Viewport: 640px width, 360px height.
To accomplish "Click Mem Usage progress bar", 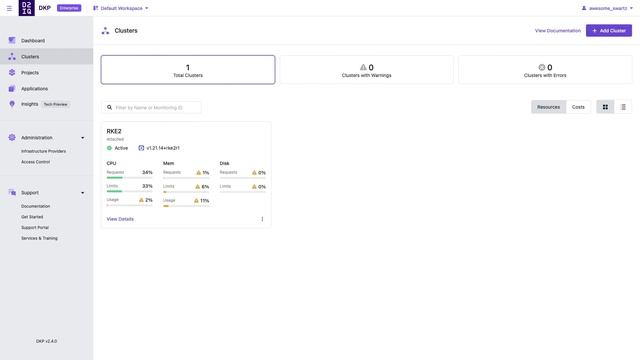I will pos(186,206).
